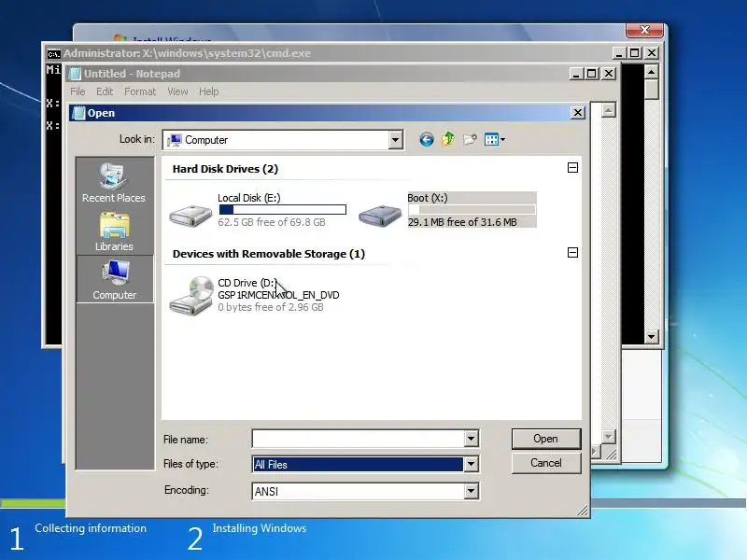
Task: Click the Local Disk (E:) label
Action: click(249, 198)
